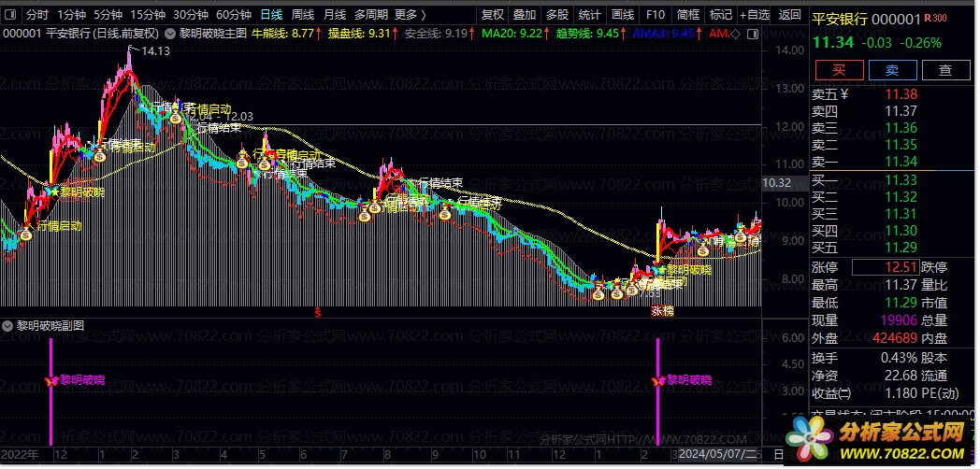Click the 300 index badge
Screen dimensions: 980x469
click(940, 18)
